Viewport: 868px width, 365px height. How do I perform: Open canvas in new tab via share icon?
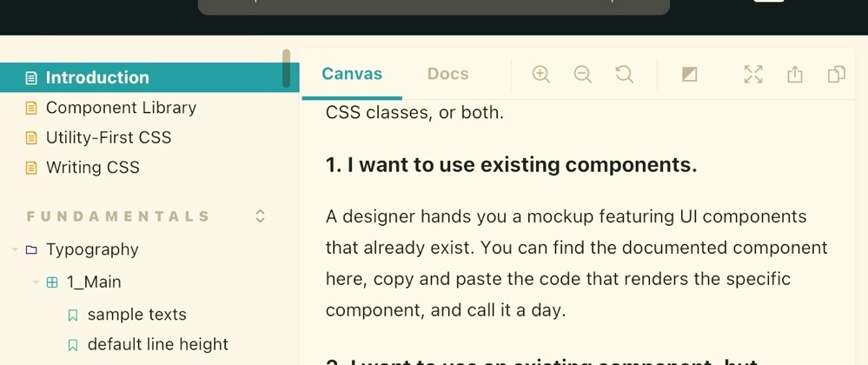795,75
